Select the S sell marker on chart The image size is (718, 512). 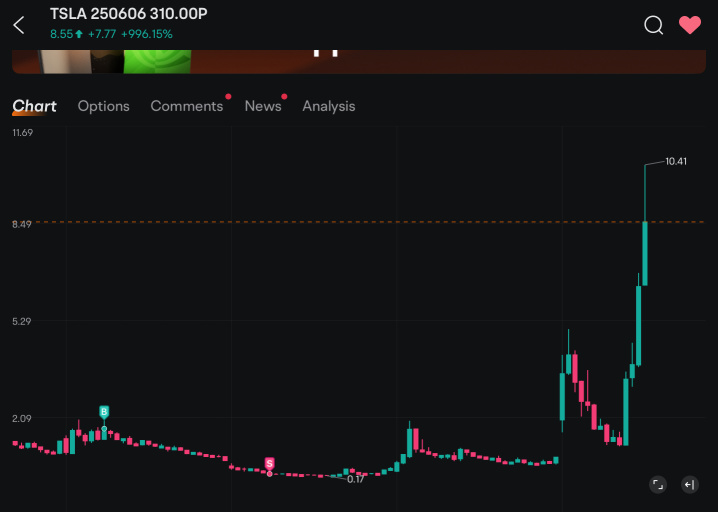pos(269,464)
